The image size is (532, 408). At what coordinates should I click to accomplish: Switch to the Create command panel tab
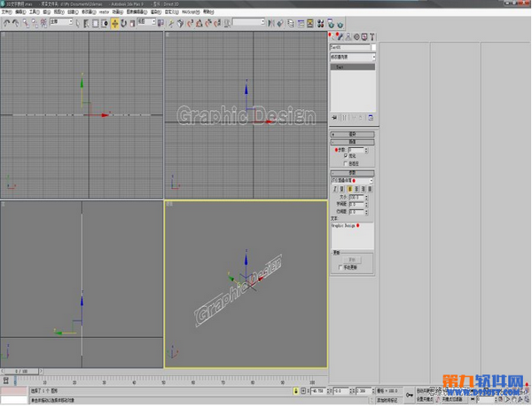(332, 36)
